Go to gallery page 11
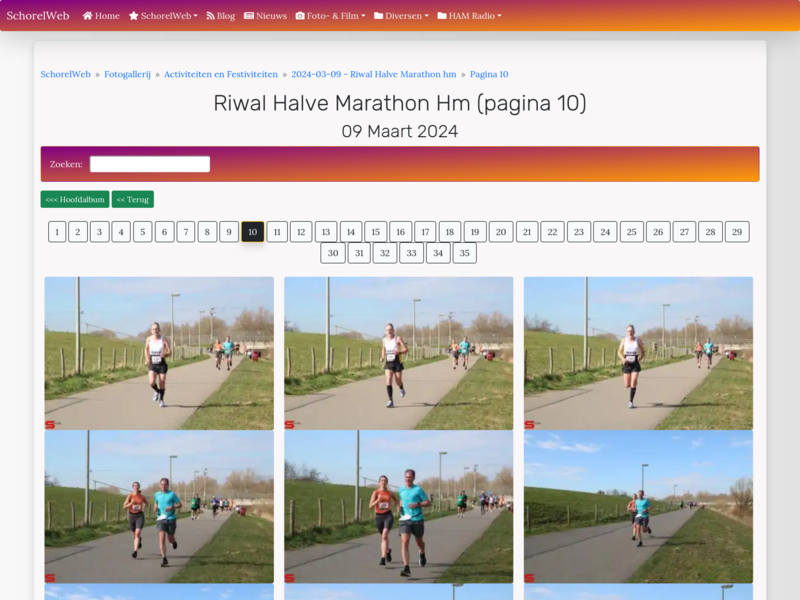 (277, 232)
